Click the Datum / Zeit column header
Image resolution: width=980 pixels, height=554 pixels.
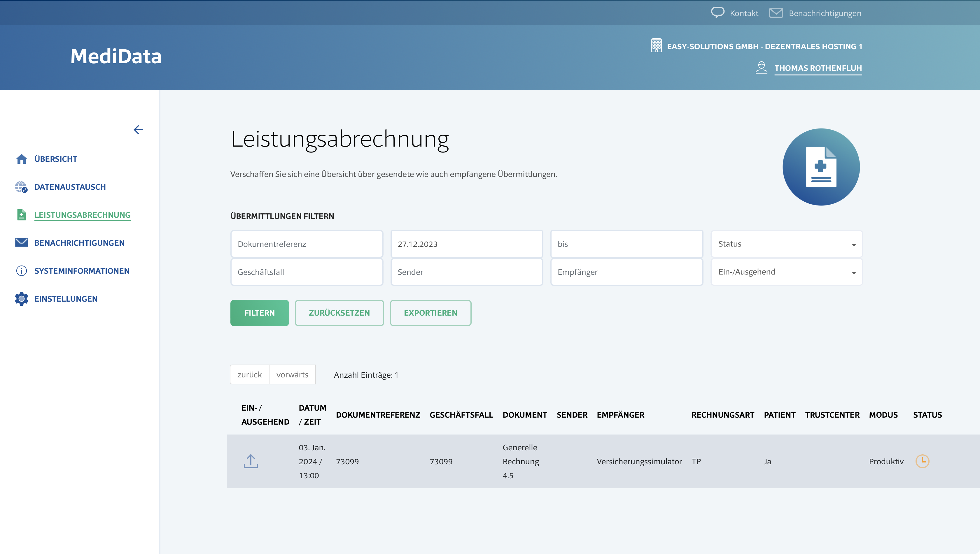point(312,415)
